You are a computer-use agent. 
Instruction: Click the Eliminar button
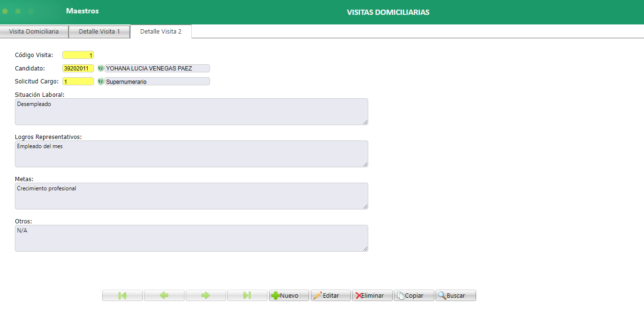pos(373,295)
